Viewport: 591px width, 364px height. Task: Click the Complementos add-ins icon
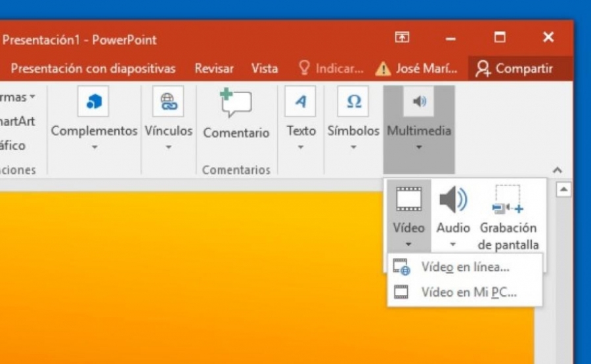[93, 101]
